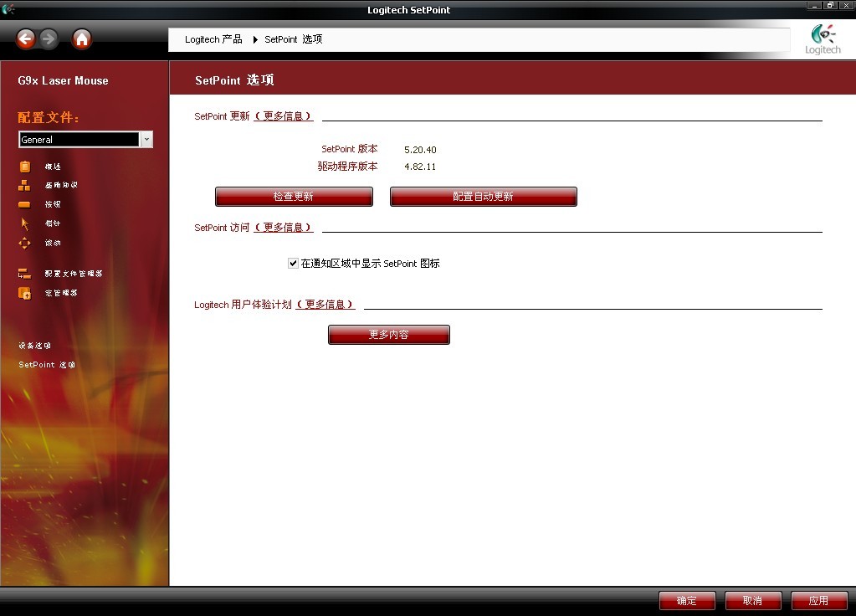Open 设备选项 in the sidebar
The height and width of the screenshot is (616, 856).
click(34, 346)
